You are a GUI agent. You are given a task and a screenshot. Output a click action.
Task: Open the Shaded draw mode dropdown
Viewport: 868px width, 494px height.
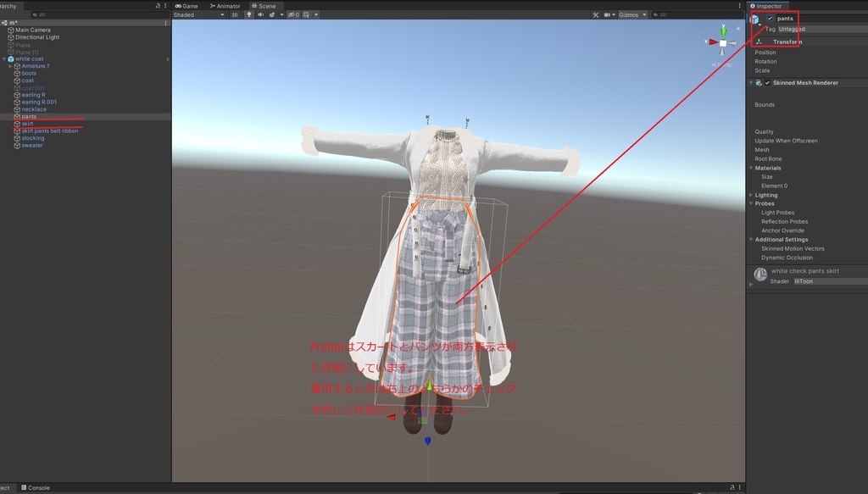(198, 15)
